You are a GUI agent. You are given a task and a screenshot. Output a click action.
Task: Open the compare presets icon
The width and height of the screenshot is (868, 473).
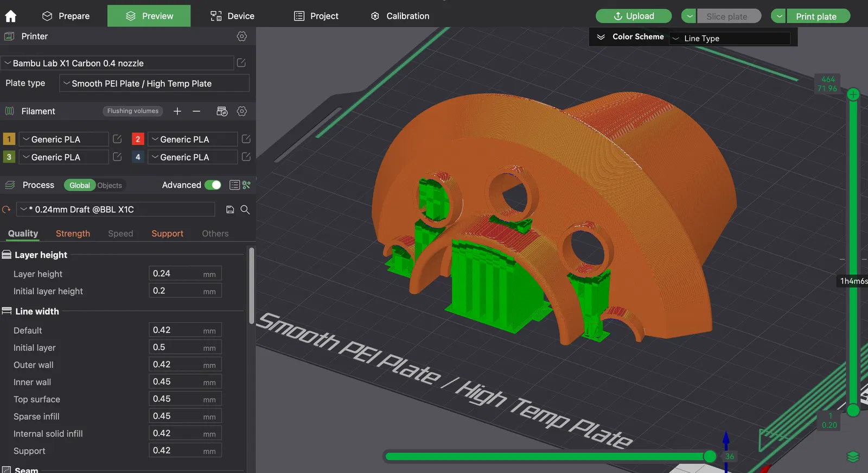[247, 185]
